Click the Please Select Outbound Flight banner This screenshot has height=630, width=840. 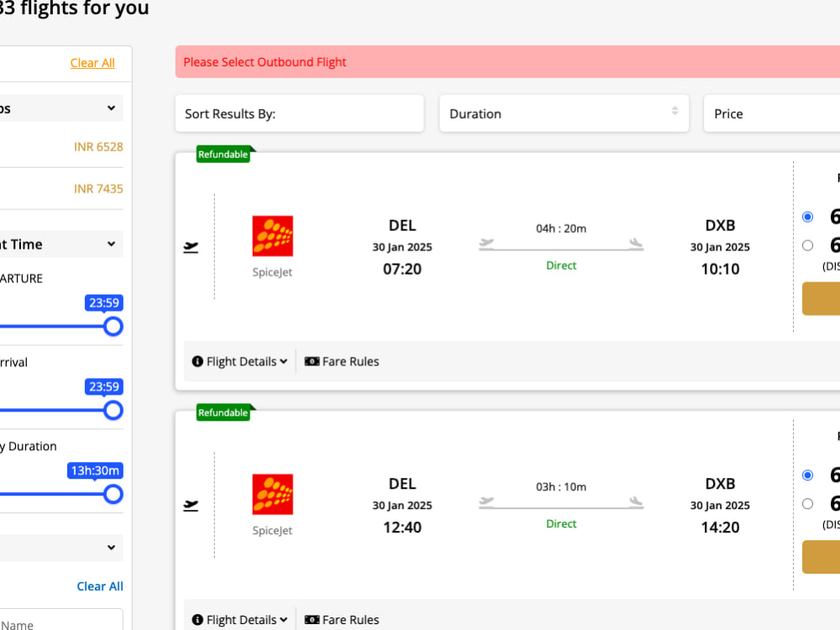tap(507, 61)
